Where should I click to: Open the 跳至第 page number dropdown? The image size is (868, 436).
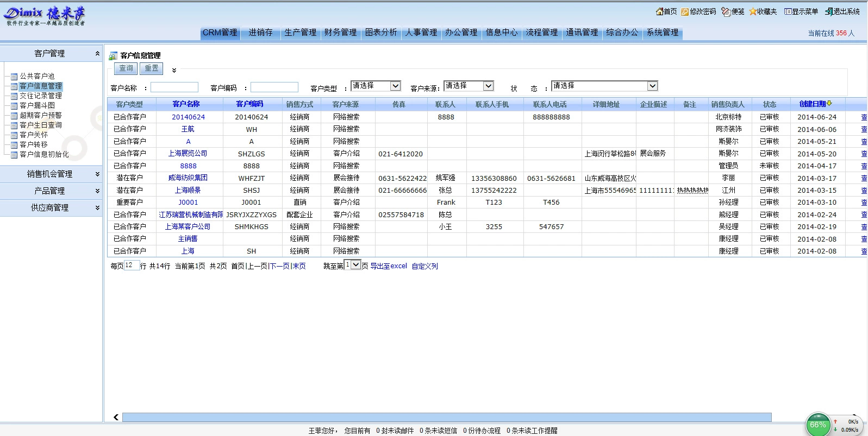(x=353, y=265)
